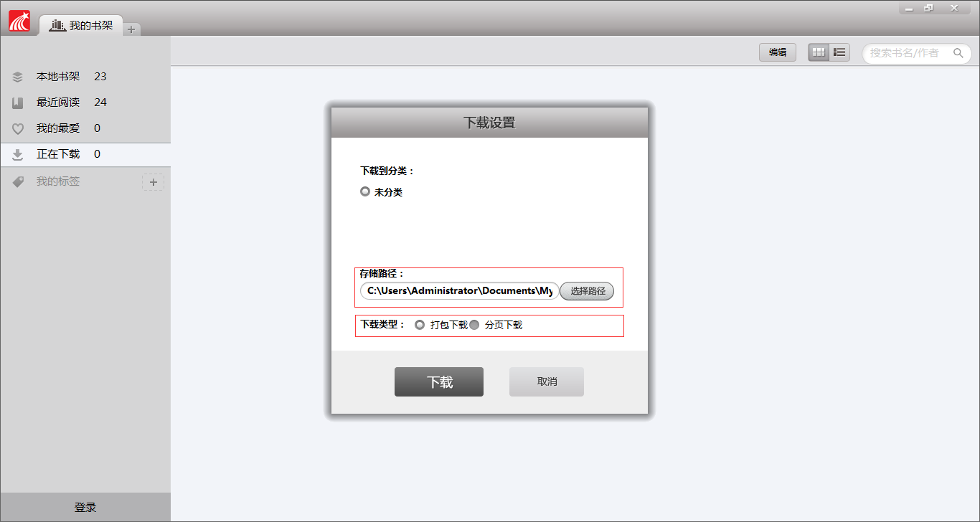Open a new tab with plus
Image resolution: width=980 pixels, height=522 pixels.
[x=131, y=29]
